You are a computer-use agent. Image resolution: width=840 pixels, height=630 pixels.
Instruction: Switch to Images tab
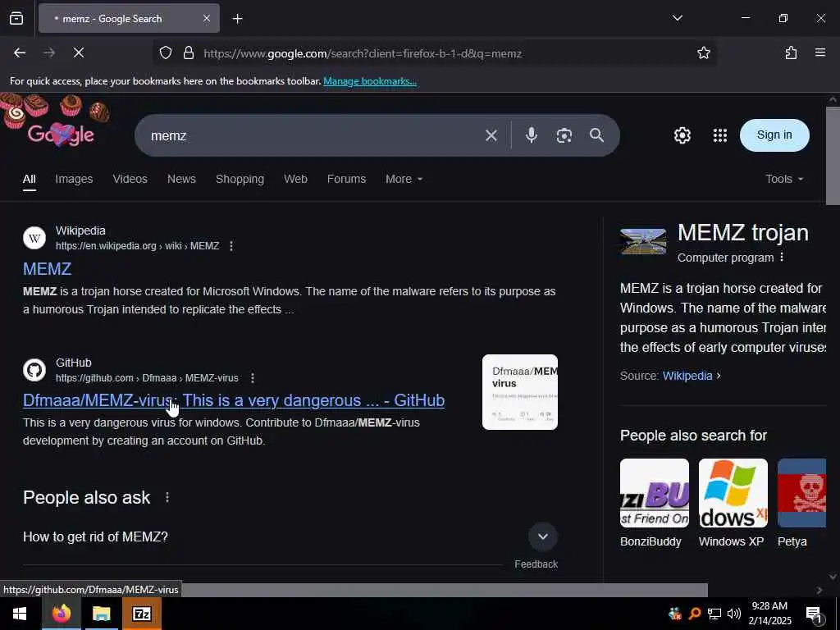coord(74,179)
